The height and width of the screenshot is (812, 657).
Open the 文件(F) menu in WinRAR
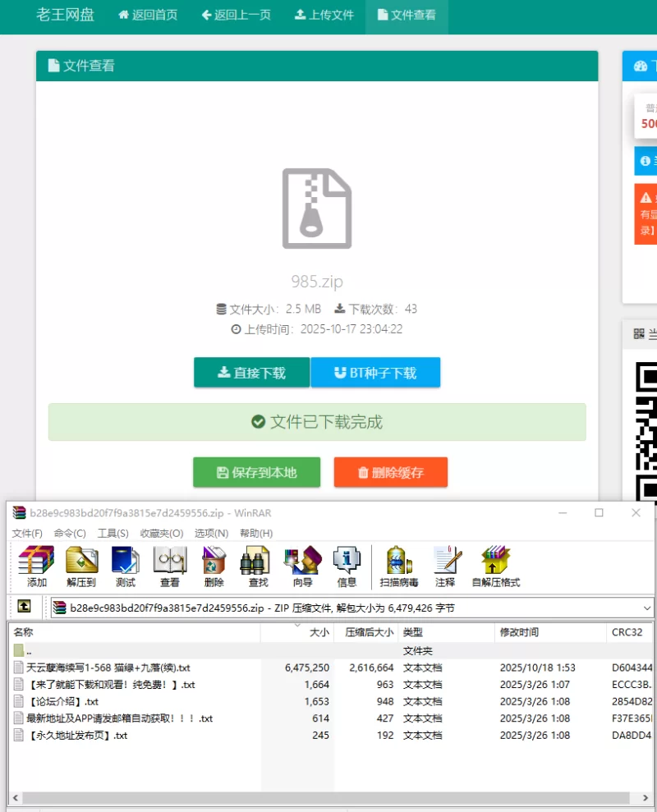[27, 533]
